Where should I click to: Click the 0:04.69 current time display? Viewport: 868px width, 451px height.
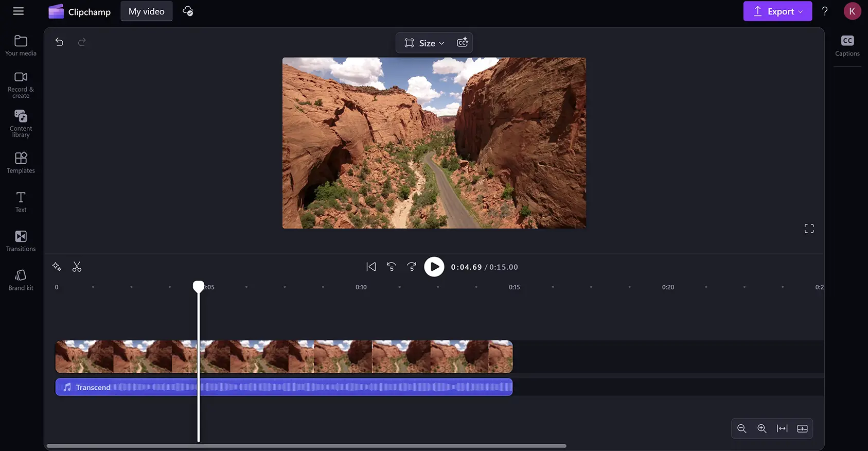coord(466,267)
